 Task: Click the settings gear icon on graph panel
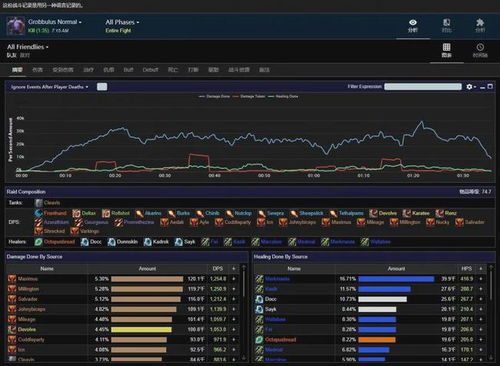pos(469,87)
